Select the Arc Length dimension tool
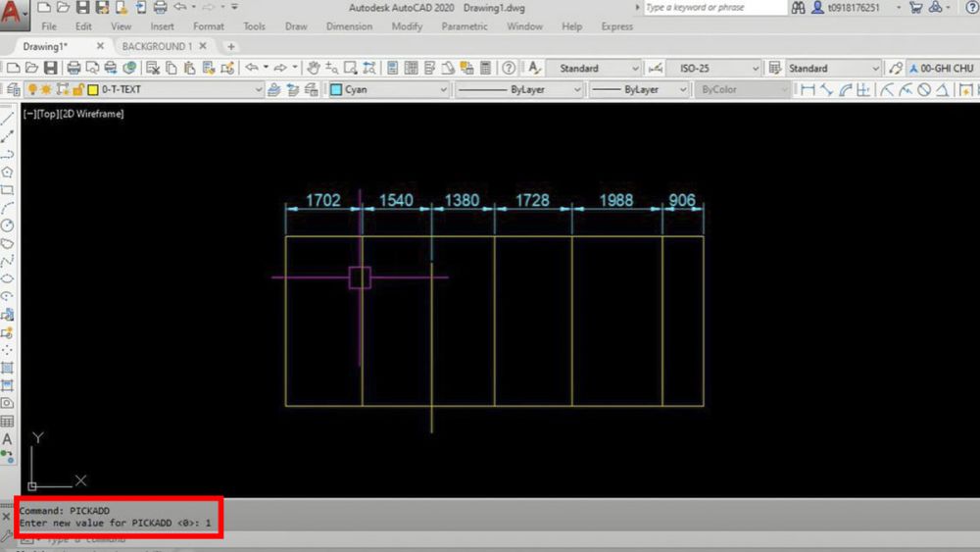The width and height of the screenshot is (980, 552). point(845,90)
